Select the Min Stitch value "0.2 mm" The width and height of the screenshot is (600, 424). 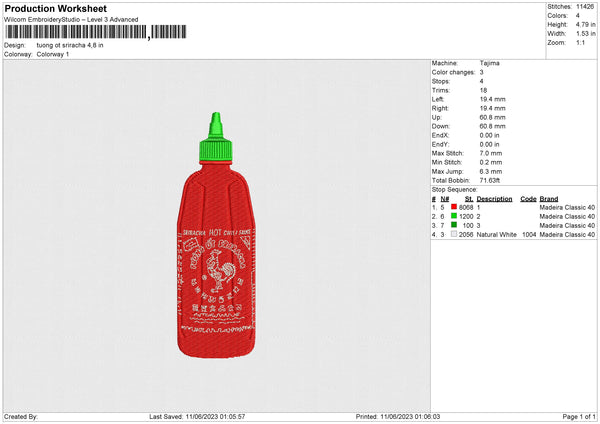(x=491, y=162)
